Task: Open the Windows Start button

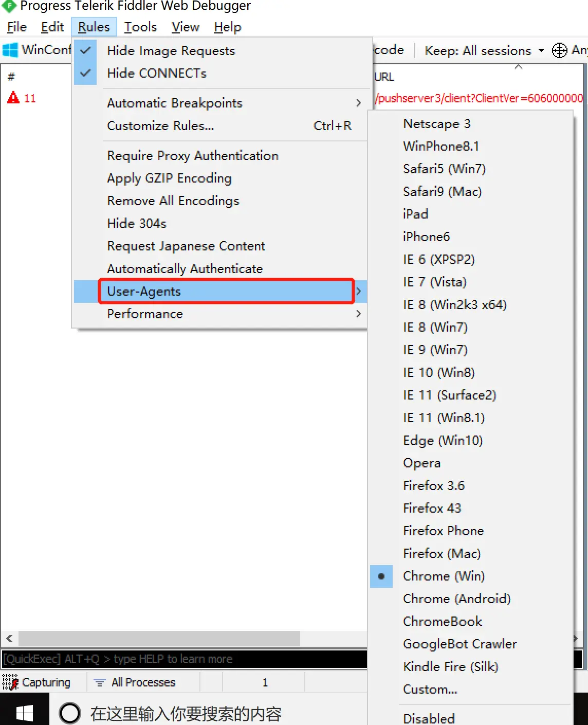Action: pos(25,713)
